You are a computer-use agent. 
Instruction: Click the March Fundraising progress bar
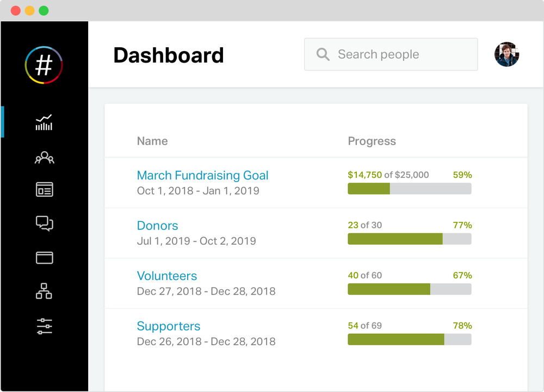[x=410, y=189]
